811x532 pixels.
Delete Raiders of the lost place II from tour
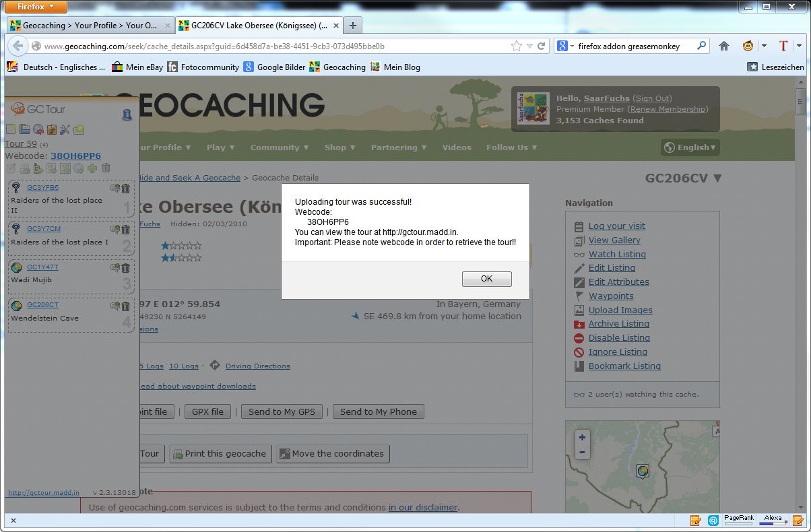(125, 189)
